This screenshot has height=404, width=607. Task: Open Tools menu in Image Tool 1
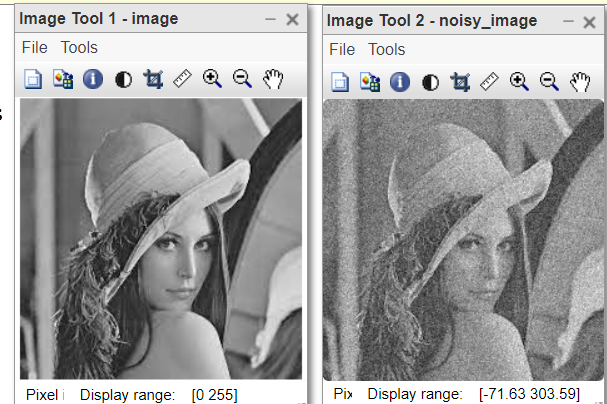[x=79, y=48]
